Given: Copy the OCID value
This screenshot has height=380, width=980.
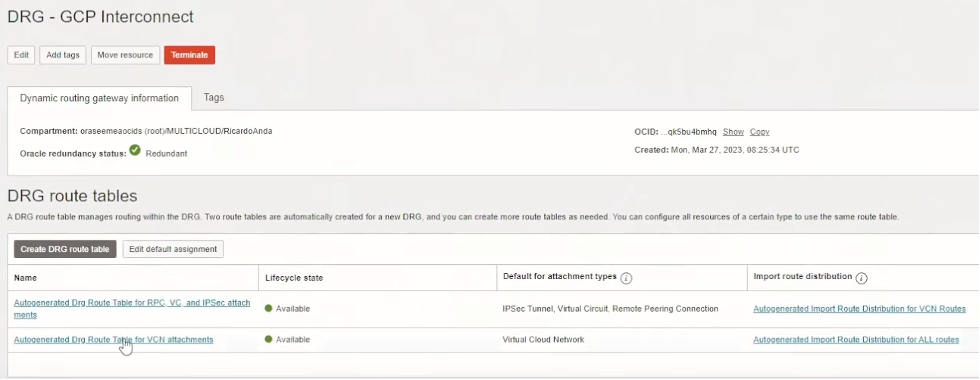Looking at the screenshot, I should pyautogui.click(x=759, y=132).
